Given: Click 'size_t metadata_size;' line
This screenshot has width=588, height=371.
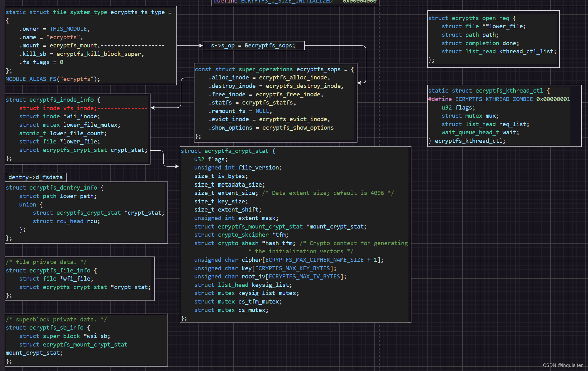Looking at the screenshot, I should [229, 185].
